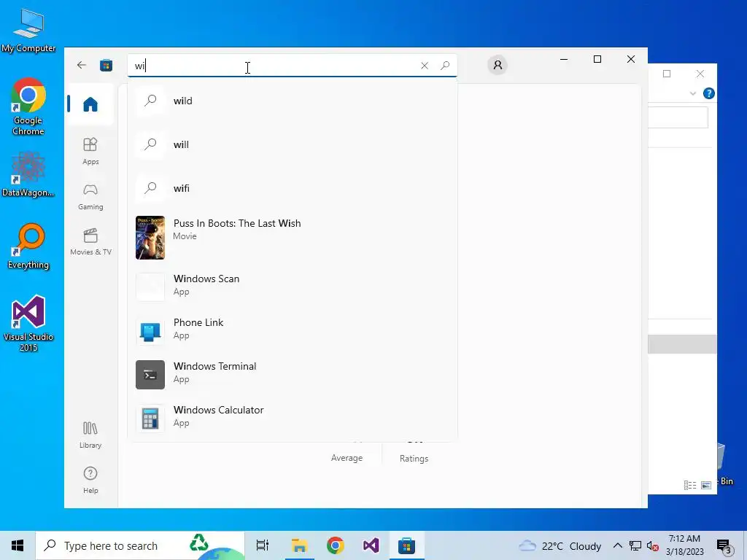
Task: Click the muted volume tray icon
Action: (653, 546)
